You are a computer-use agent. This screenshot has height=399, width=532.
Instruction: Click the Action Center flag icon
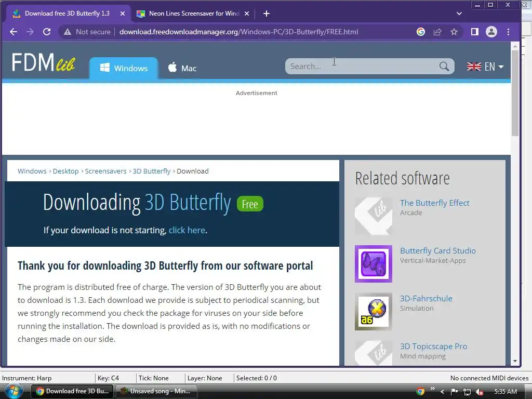click(x=454, y=392)
